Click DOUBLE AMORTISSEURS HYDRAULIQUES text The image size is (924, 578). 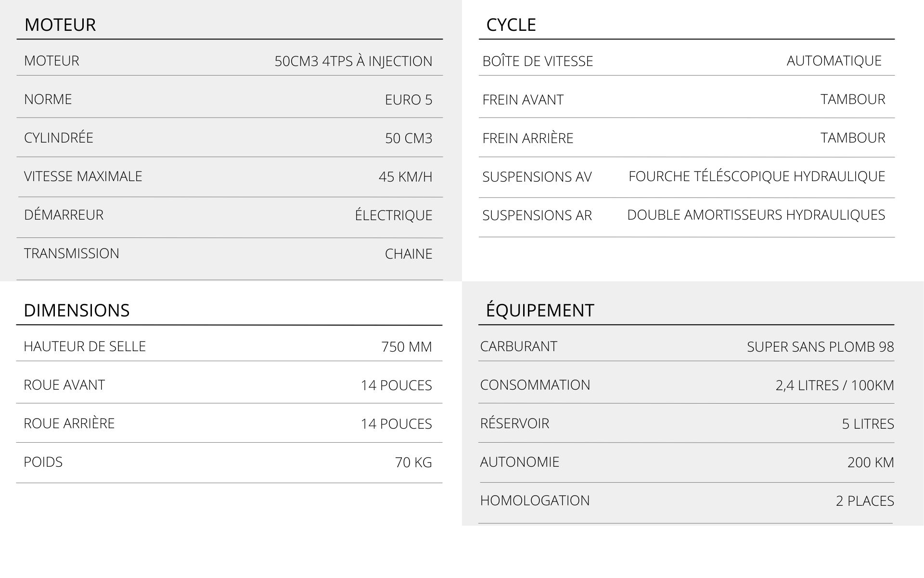(x=756, y=215)
